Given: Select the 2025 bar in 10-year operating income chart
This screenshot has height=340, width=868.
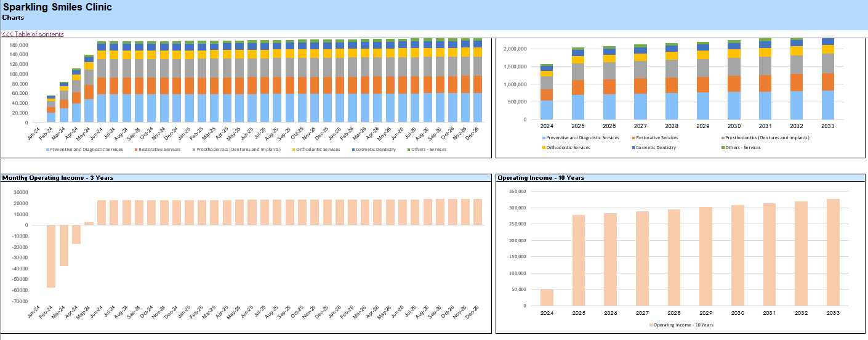Looking at the screenshot, I should tap(579, 260).
